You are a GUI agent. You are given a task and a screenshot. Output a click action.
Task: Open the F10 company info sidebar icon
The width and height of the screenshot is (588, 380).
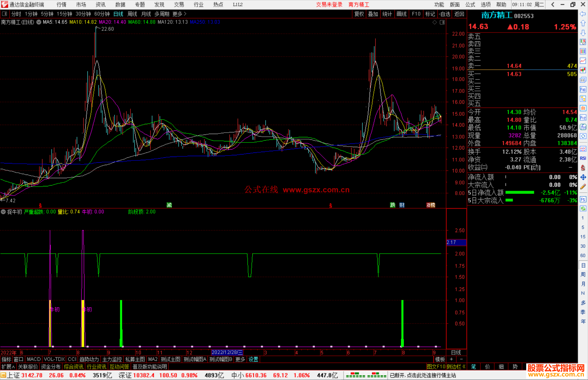(x=583, y=90)
